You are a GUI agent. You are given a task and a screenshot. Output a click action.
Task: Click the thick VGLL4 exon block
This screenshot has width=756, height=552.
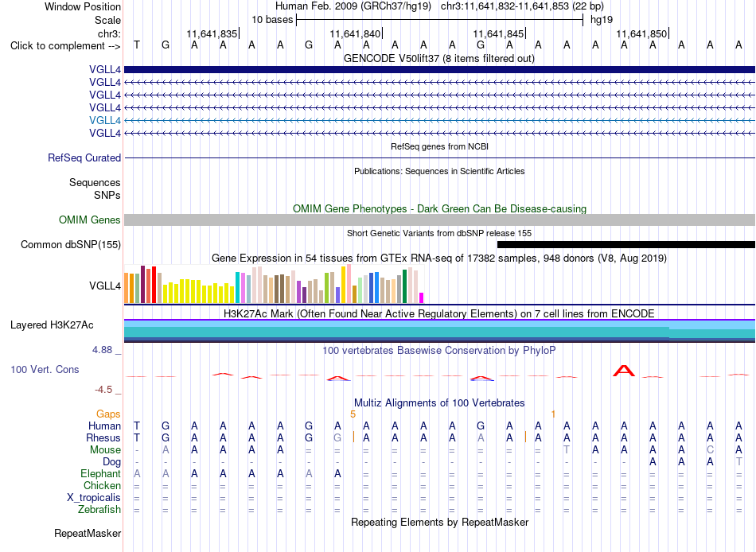click(439, 69)
